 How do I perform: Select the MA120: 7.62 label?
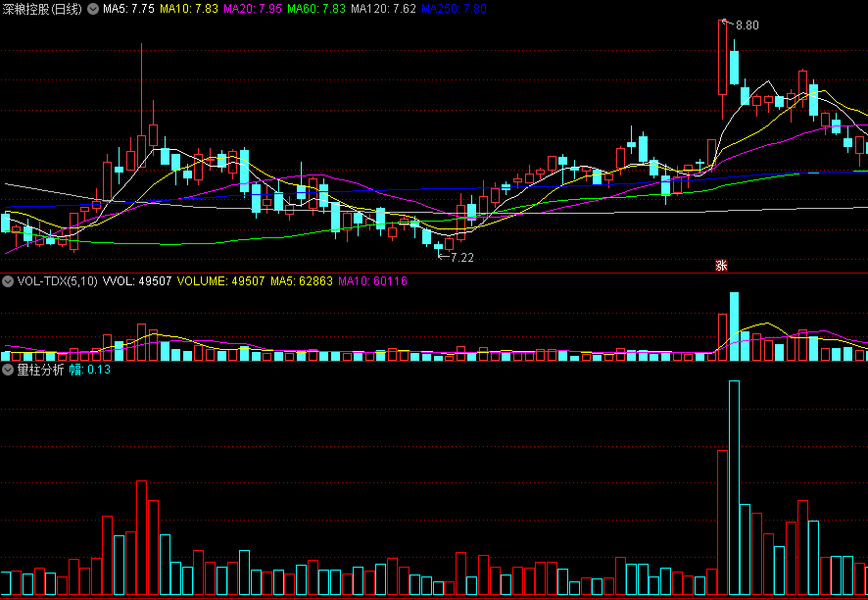tap(383, 9)
